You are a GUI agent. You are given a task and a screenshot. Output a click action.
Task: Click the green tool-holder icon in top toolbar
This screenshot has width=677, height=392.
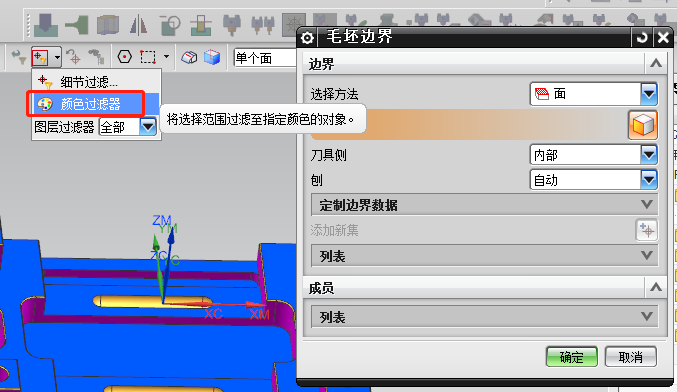(x=77, y=25)
